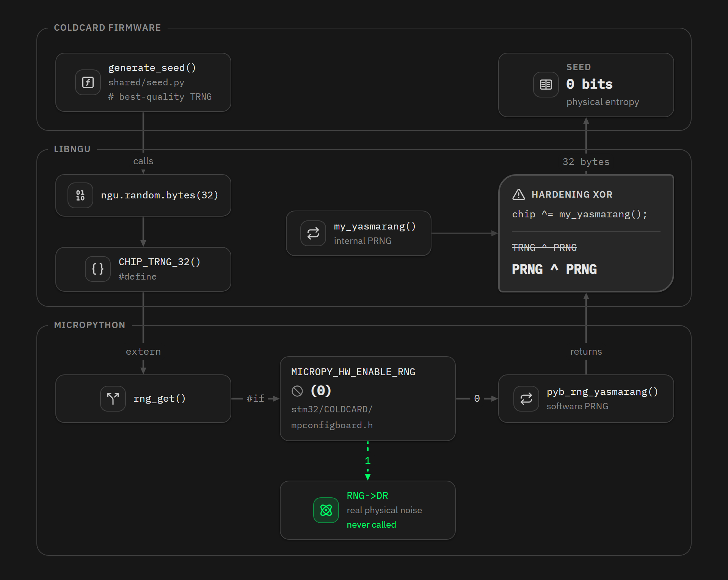Image resolution: width=728 pixels, height=580 pixels.
Task: Click the 'internal PRNG' caption
Action: tap(363, 241)
